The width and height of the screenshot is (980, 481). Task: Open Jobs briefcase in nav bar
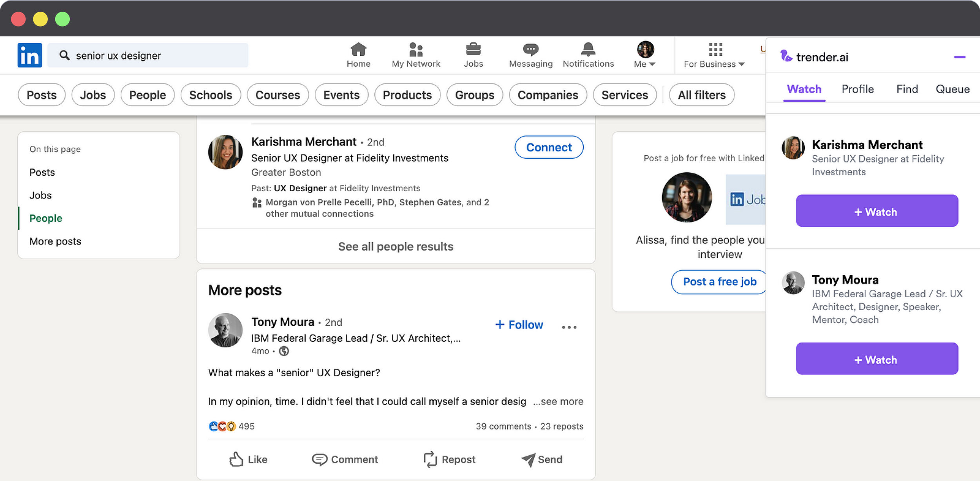pyautogui.click(x=473, y=55)
